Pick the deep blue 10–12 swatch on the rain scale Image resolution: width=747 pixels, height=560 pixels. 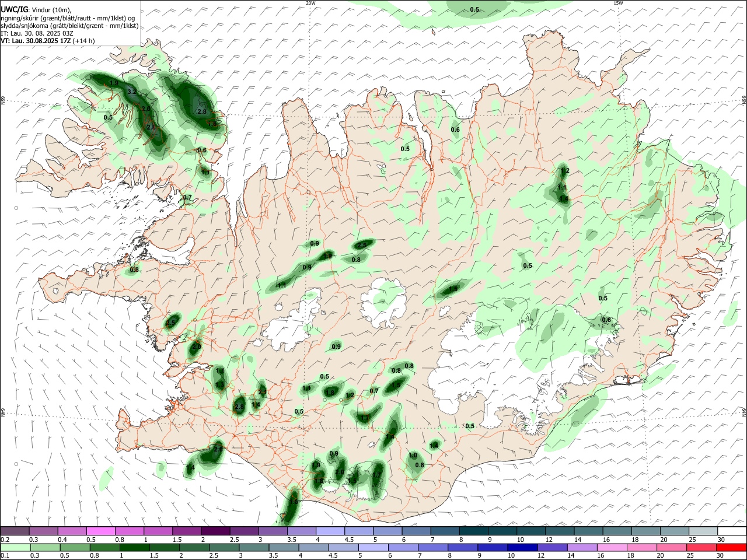point(523,548)
